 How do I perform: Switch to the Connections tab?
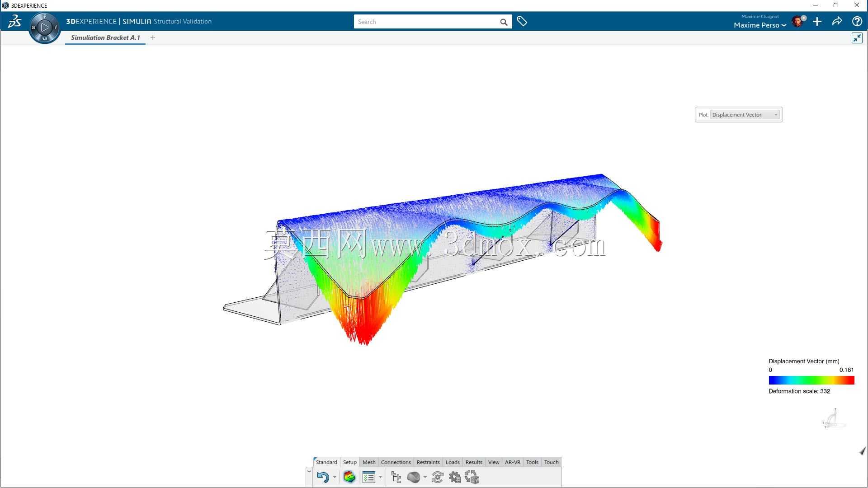(x=396, y=462)
